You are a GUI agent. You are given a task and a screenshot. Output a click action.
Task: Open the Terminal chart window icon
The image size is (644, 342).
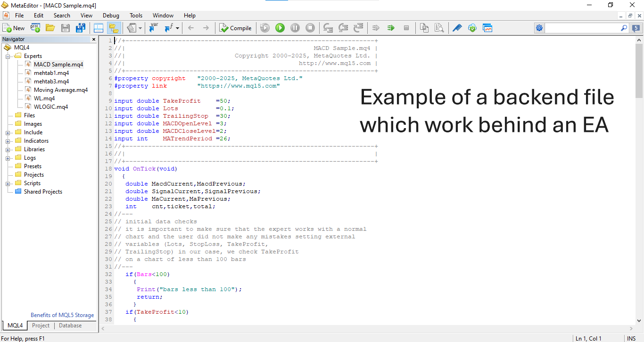[487, 28]
